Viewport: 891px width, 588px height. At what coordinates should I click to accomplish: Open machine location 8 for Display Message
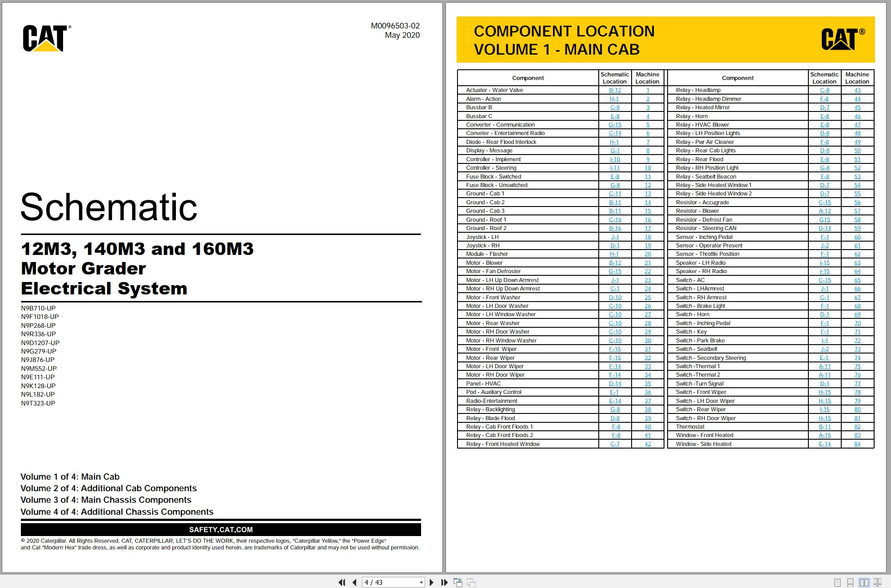[648, 151]
